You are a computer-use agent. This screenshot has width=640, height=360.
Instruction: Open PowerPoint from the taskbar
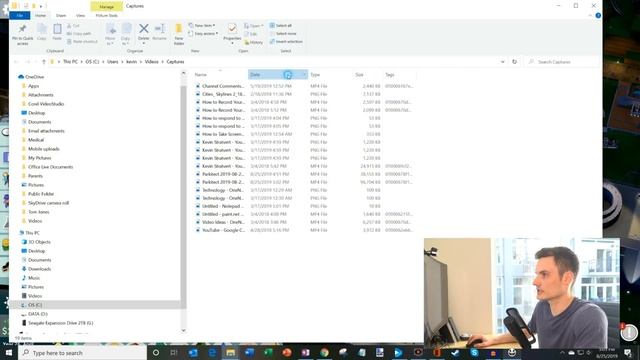287,352
